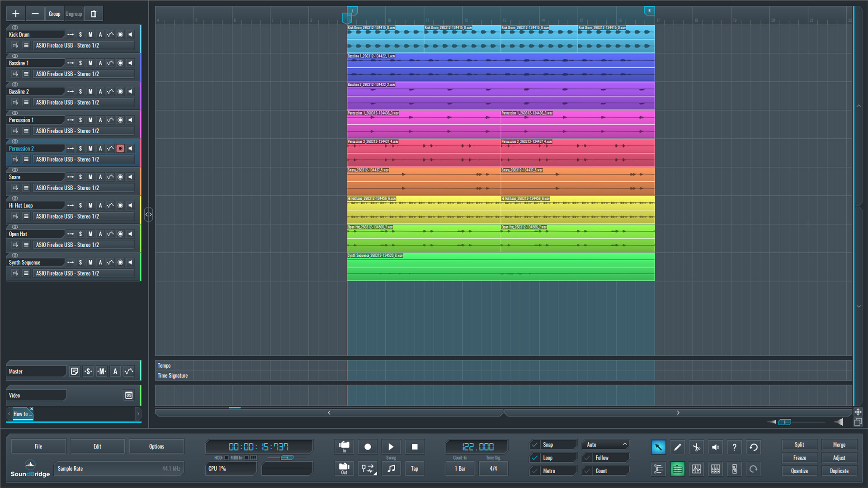Toggle the green sequencer view icon
868x488 pixels.
[677, 469]
